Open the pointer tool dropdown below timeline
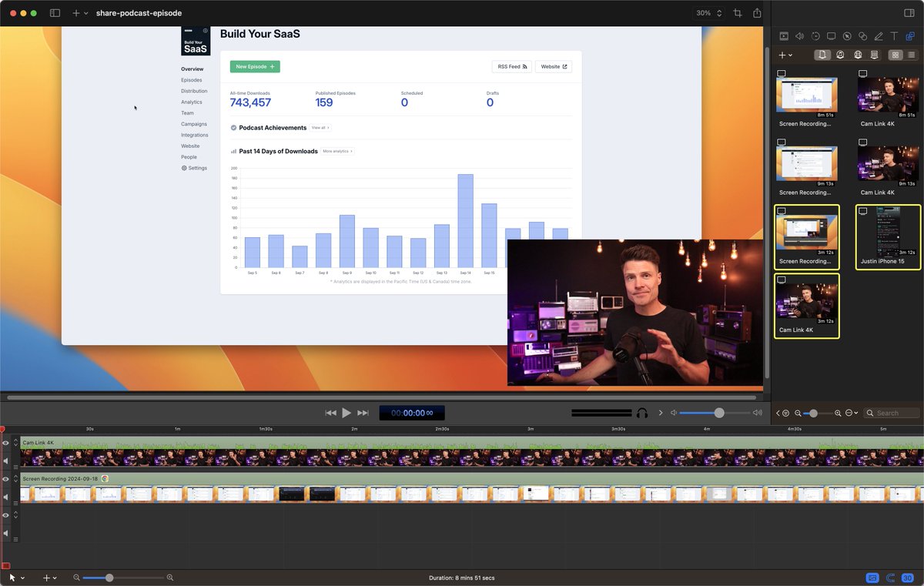The height and width of the screenshot is (586, 924). pyautogui.click(x=16, y=578)
